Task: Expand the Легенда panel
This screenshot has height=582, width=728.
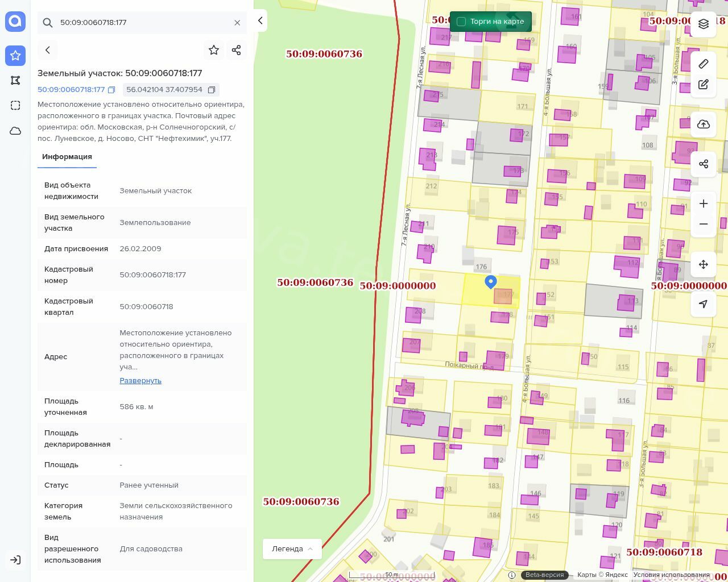Action: [292, 548]
